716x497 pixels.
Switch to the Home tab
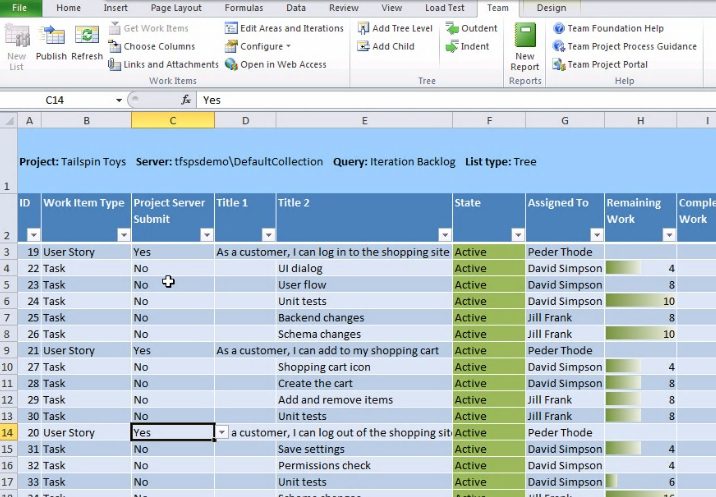[x=68, y=8]
